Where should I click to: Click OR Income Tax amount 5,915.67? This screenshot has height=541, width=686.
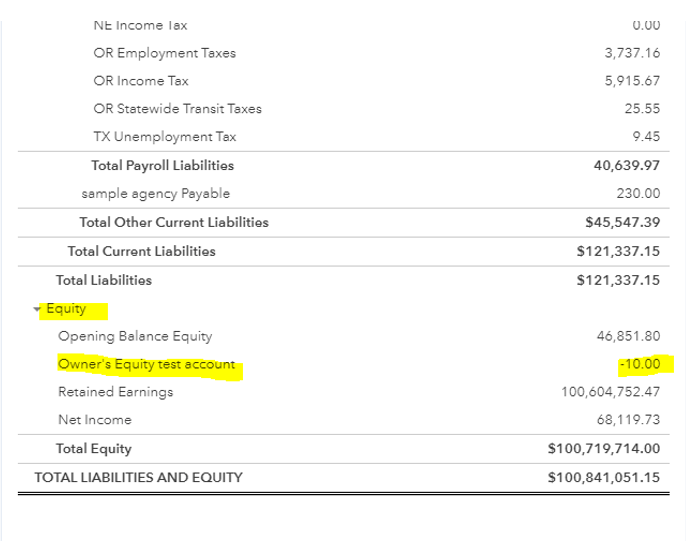pyautogui.click(x=633, y=80)
